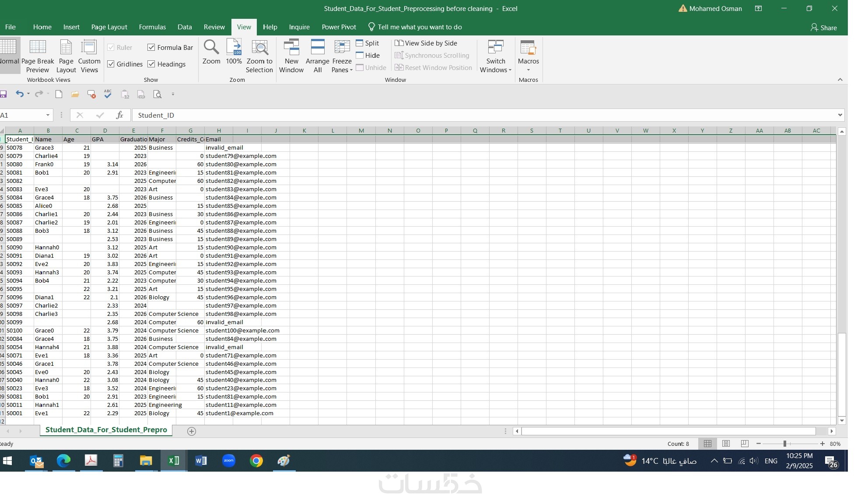Click the Undo arrow in quick access toolbar
The image size is (861, 504).
(x=20, y=94)
